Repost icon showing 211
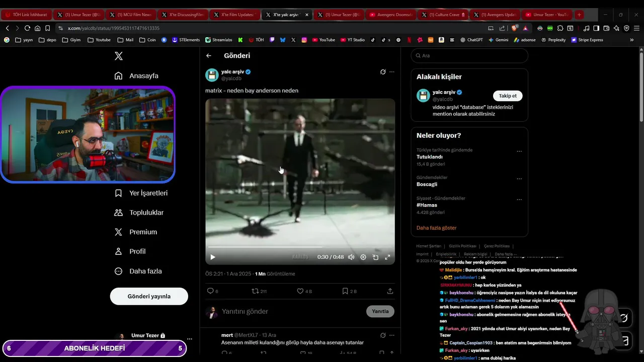The width and height of the screenshot is (644, 362). [255, 291]
